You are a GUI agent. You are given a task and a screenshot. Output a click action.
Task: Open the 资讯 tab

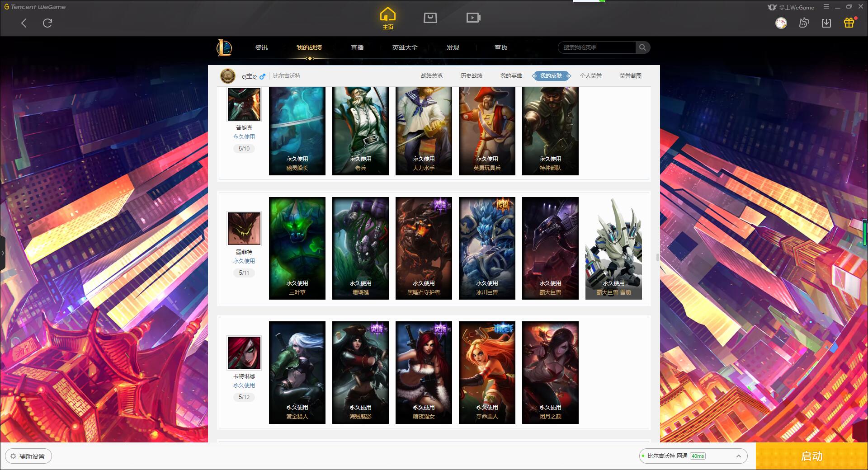coord(261,47)
